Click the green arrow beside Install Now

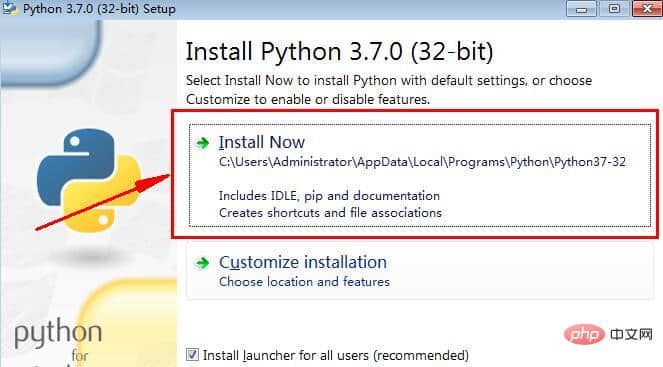tap(203, 143)
